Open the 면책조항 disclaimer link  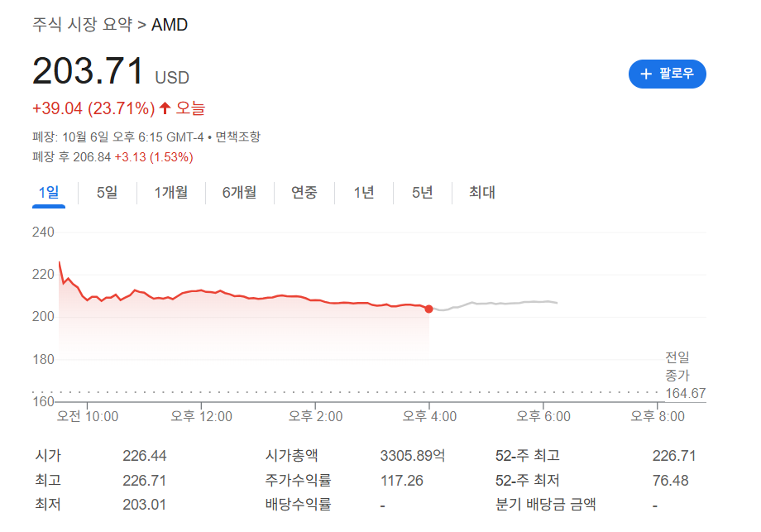pyautogui.click(x=239, y=137)
